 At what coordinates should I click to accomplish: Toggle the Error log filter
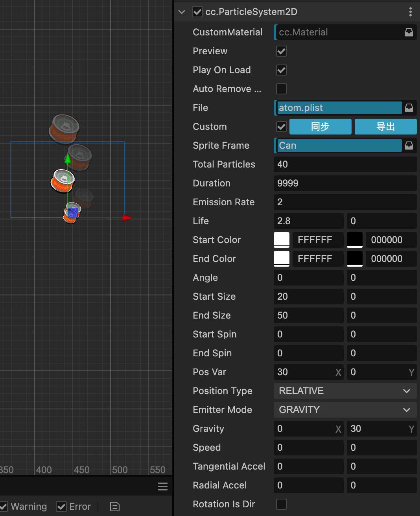tap(61, 507)
